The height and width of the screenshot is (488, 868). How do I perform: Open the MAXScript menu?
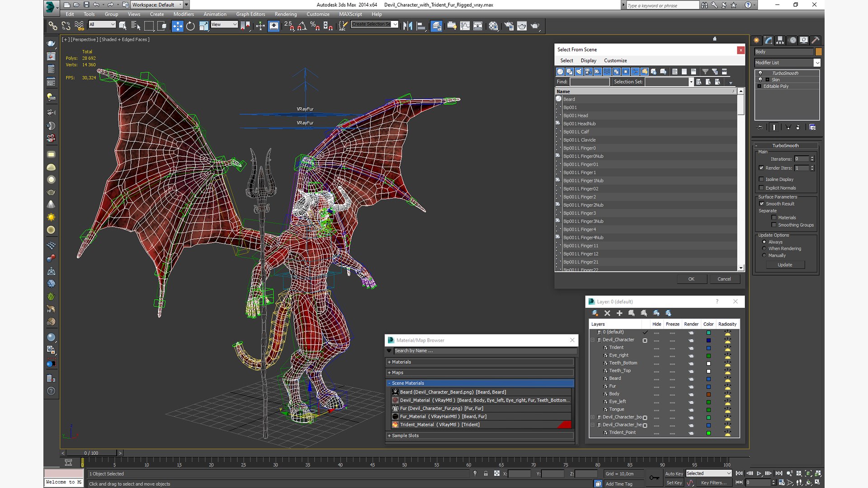point(350,14)
